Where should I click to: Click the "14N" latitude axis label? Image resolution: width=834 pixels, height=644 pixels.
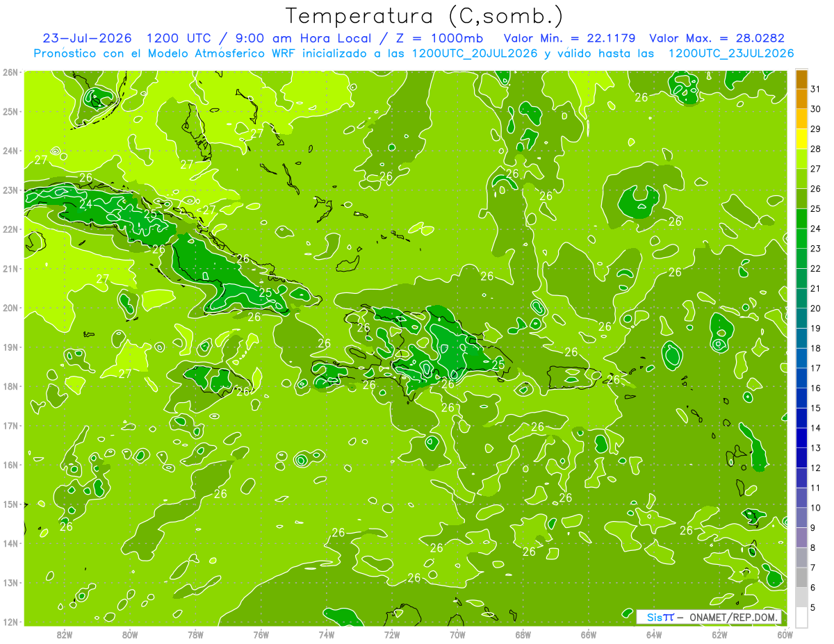10,543
